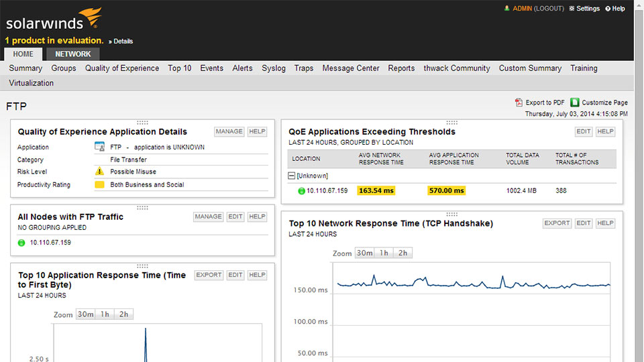The width and height of the screenshot is (644, 362).
Task: Click HELP in QoE Exceeding Thresholds panel
Action: 605,131
